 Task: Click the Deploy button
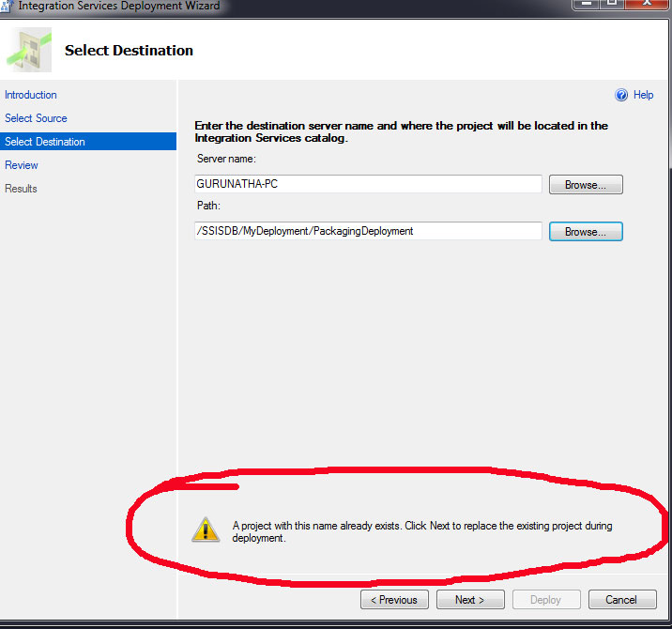point(546,599)
